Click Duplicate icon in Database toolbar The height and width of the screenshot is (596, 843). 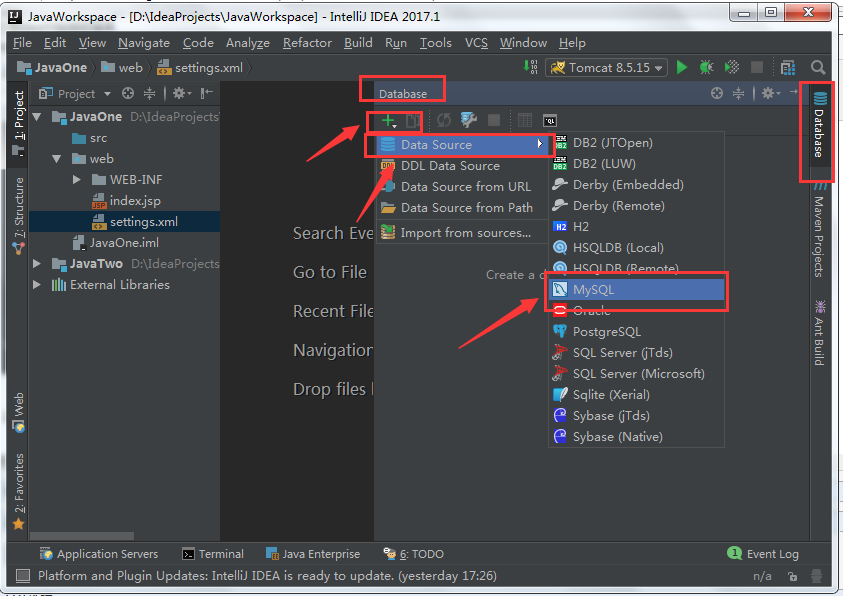point(412,120)
